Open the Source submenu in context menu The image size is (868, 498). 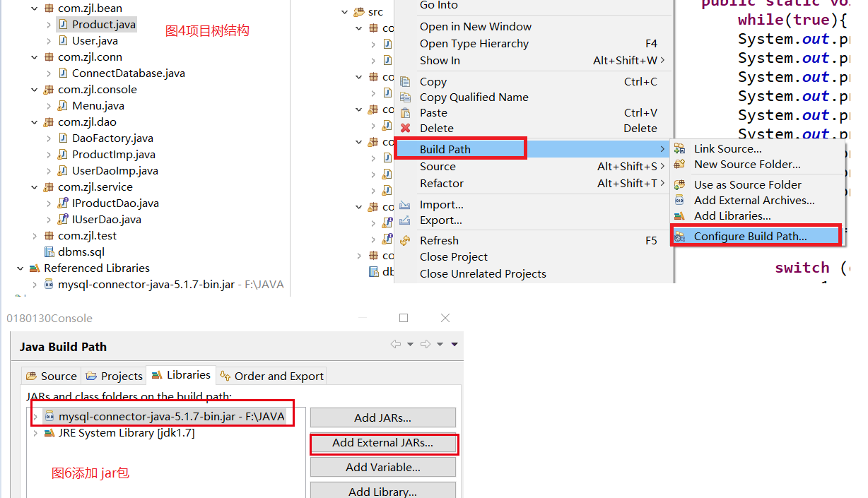point(533,167)
